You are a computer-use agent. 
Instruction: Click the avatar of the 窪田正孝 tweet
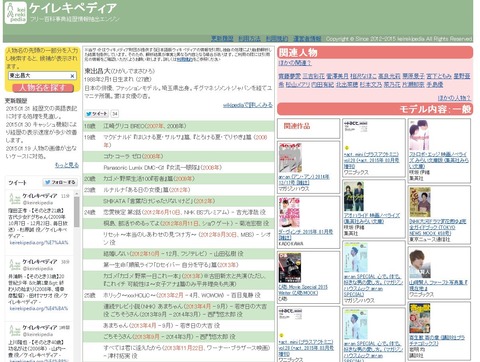coord(15,199)
